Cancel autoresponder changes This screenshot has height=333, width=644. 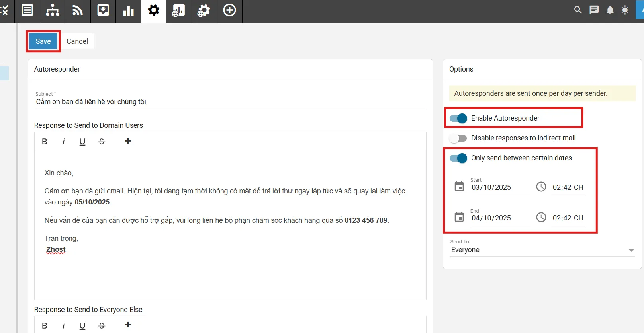click(x=77, y=41)
